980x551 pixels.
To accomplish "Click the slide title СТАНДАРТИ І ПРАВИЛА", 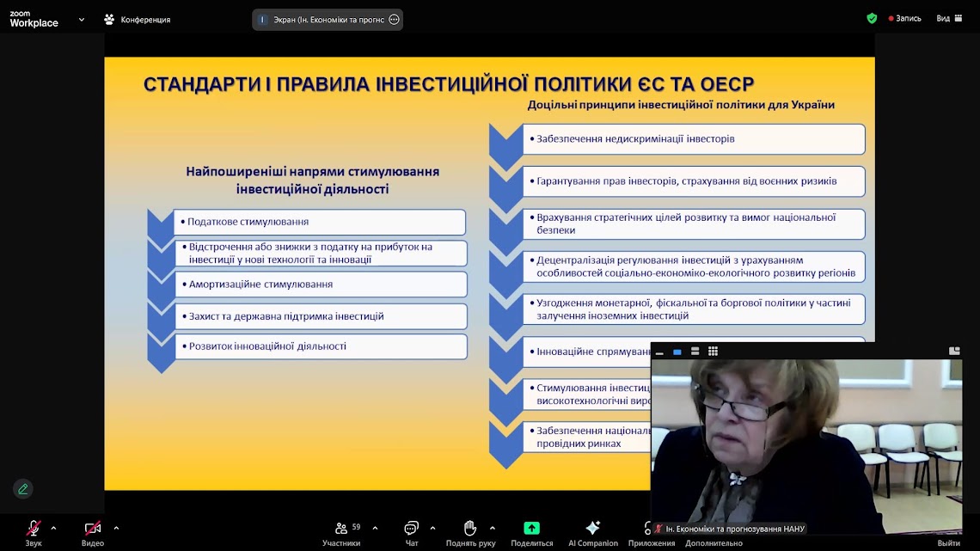I will coord(449,83).
